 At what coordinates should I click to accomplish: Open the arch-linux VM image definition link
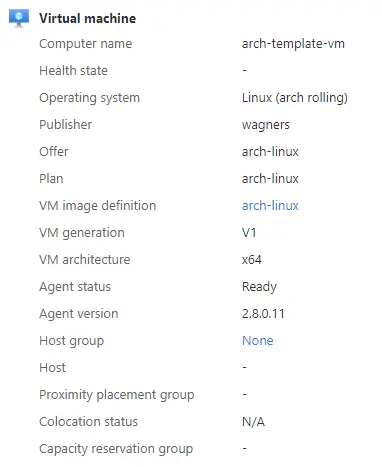click(x=270, y=205)
